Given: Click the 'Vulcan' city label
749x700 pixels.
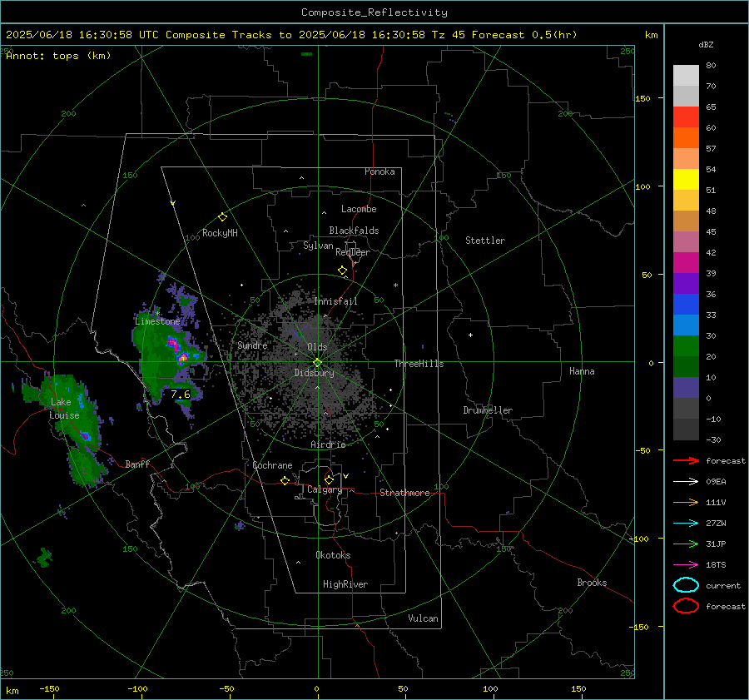Looking at the screenshot, I should pos(424,618).
